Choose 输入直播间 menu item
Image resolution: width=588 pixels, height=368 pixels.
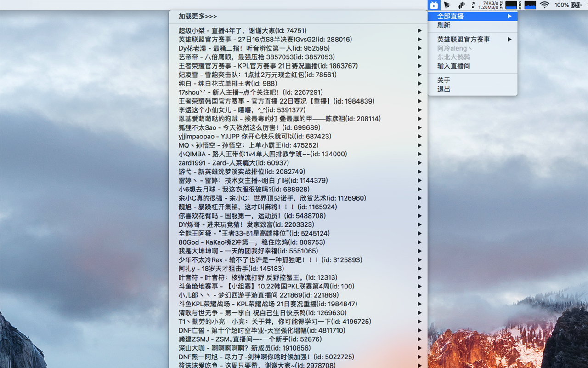coord(472,66)
